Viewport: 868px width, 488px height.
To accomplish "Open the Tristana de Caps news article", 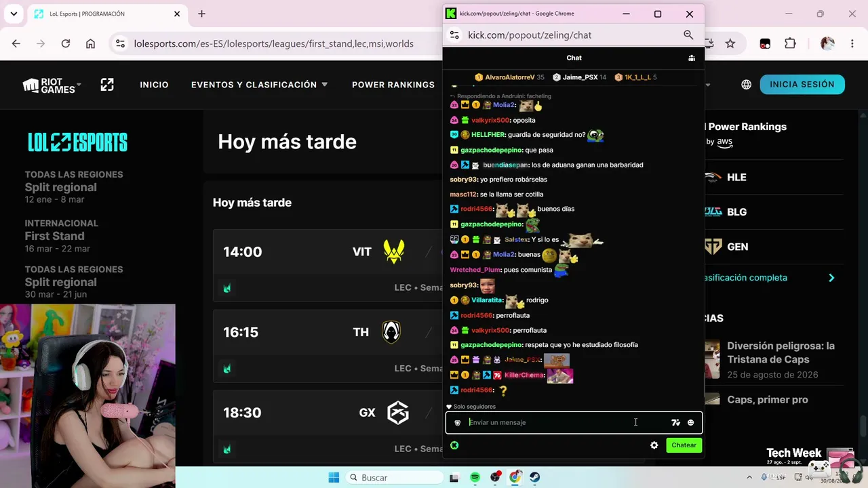I will pyautogui.click(x=781, y=352).
